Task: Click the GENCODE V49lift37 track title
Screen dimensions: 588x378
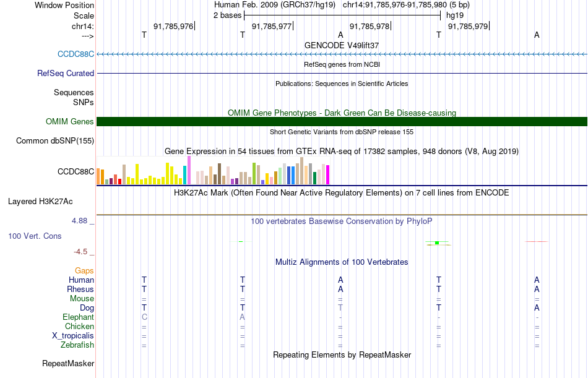Action: [342, 45]
